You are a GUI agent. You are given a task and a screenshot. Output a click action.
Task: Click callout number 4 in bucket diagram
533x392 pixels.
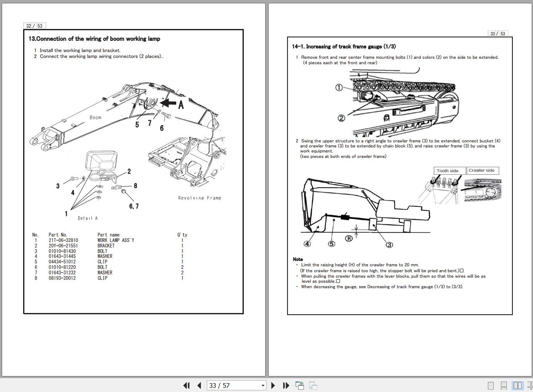[307, 244]
